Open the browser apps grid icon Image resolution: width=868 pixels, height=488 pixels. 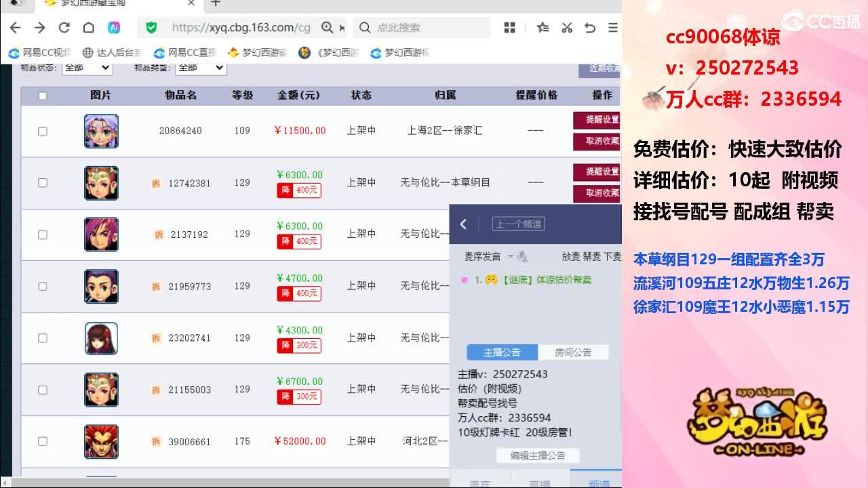click(x=510, y=28)
